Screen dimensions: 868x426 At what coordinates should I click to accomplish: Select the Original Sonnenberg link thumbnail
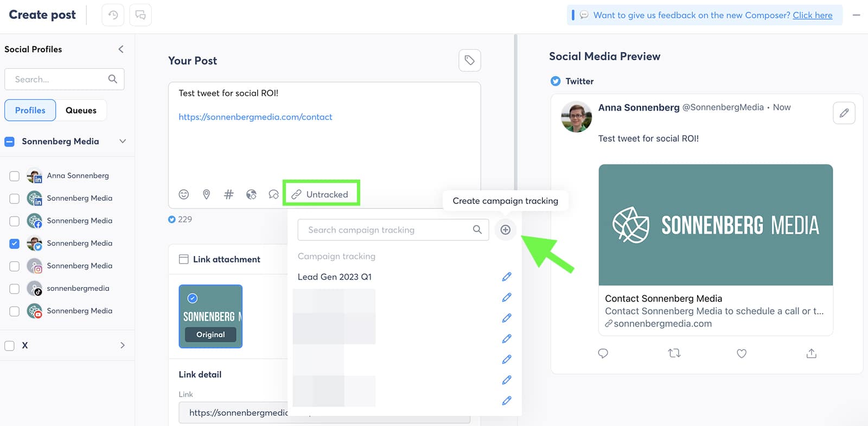click(x=210, y=316)
